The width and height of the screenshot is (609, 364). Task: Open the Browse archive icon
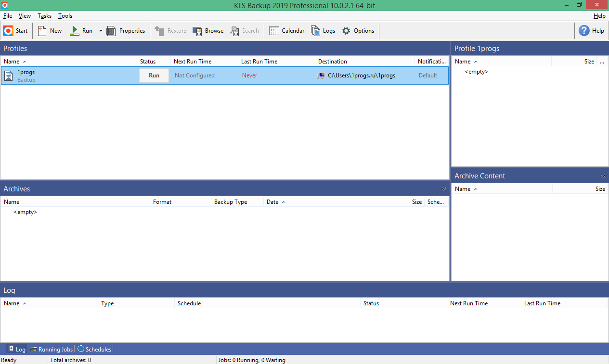[x=197, y=31]
